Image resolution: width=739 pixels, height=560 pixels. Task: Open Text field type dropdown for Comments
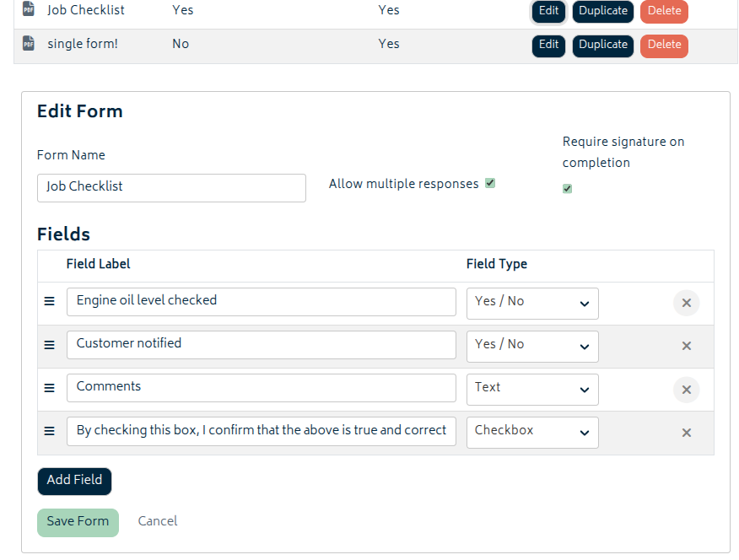(532, 390)
